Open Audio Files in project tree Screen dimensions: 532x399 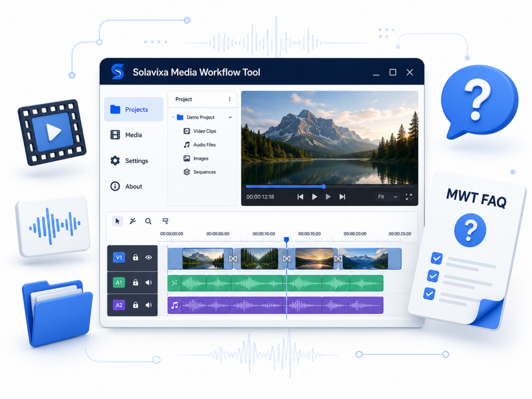(x=200, y=145)
